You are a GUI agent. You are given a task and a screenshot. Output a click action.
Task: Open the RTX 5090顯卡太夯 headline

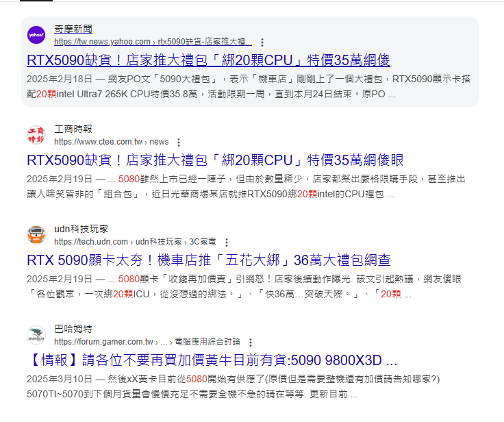[209, 260]
